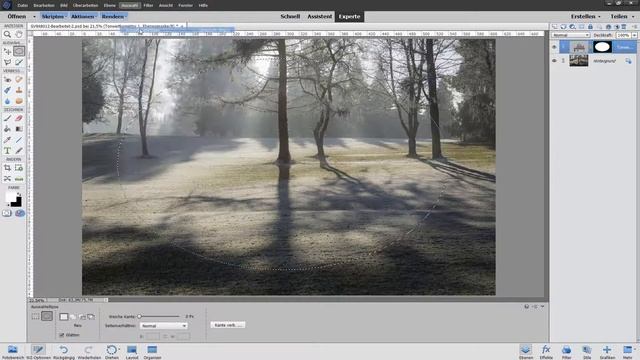This screenshot has height=360, width=640.
Task: Open the Bearbeiten menu
Action: [44, 5]
